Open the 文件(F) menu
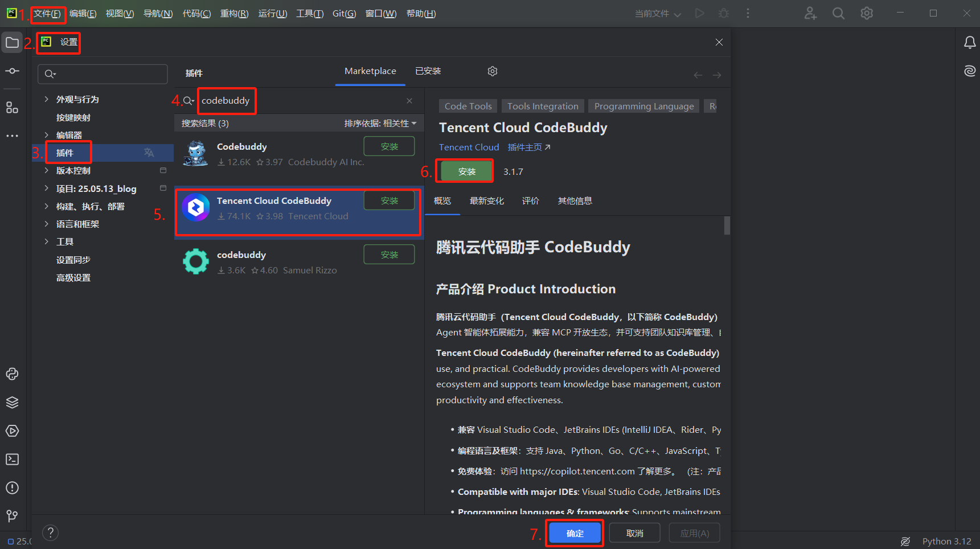 coord(47,14)
